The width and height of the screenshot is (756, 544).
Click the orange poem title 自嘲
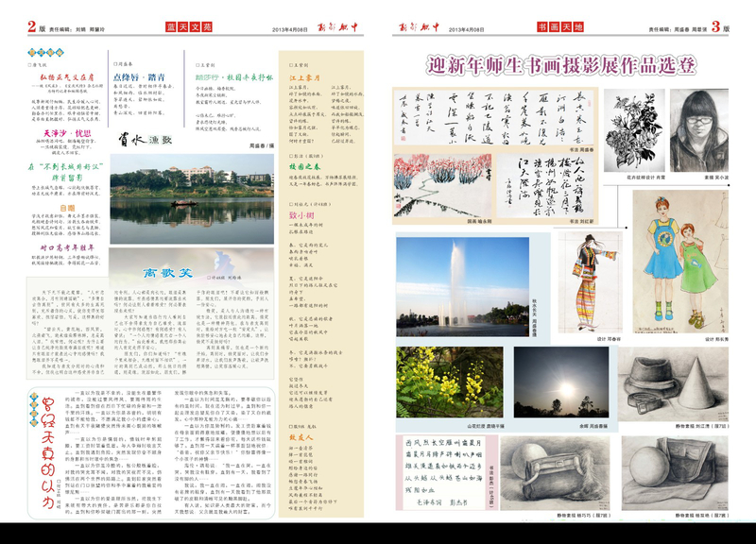tap(67, 208)
